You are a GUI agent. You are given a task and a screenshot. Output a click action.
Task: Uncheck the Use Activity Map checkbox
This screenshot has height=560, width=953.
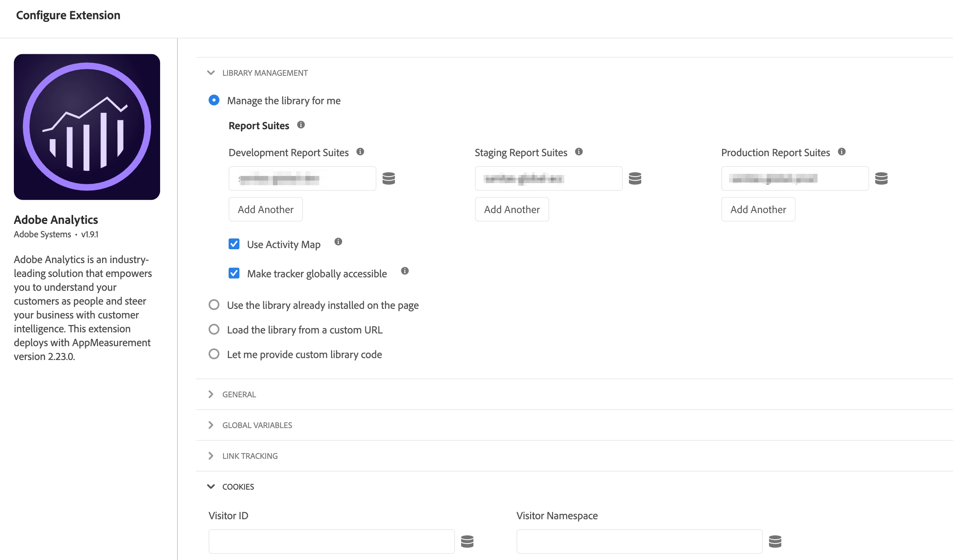[x=234, y=244]
